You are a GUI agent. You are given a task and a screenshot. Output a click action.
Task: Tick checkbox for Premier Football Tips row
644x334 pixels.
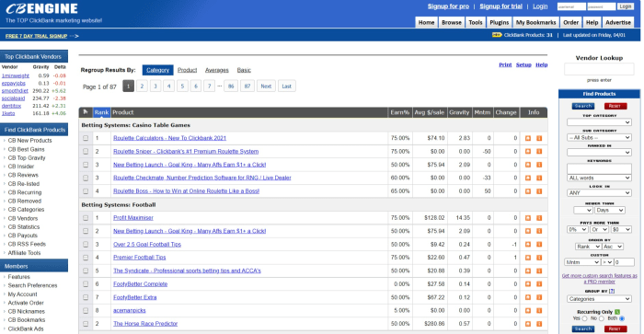86,258
